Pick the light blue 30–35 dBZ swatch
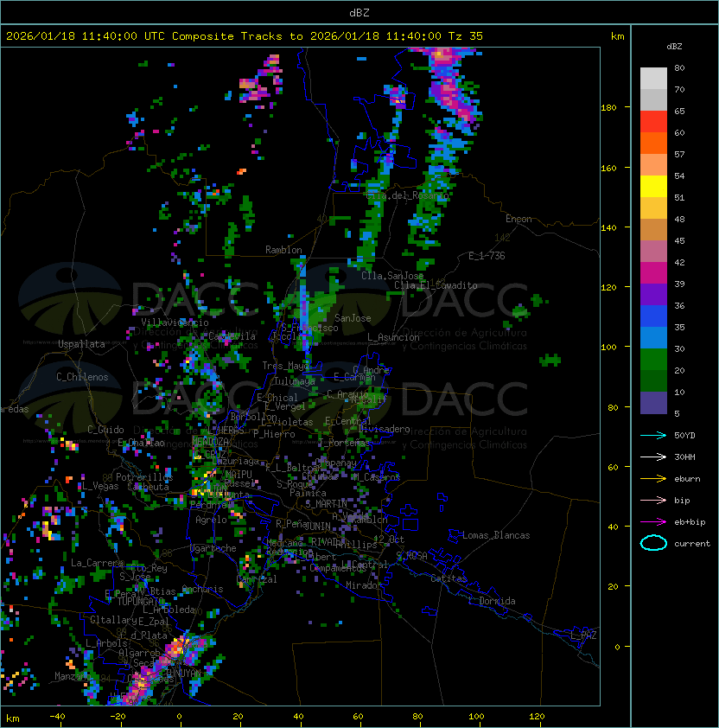 point(653,338)
